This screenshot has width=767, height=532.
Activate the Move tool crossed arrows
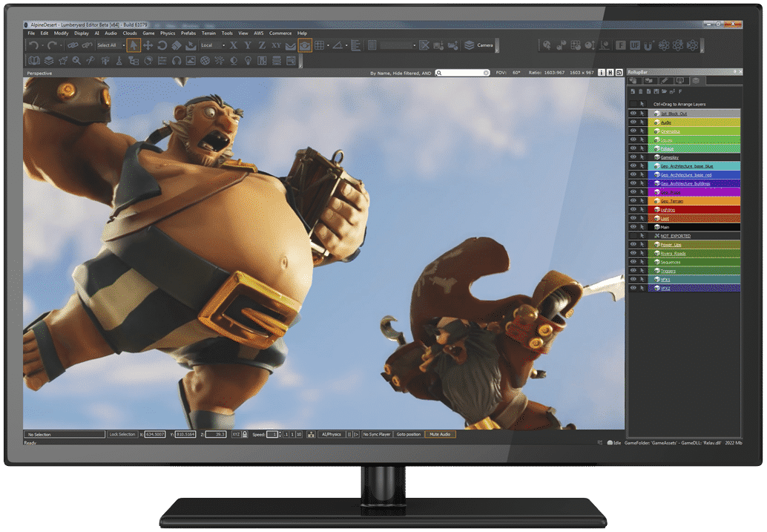click(148, 45)
